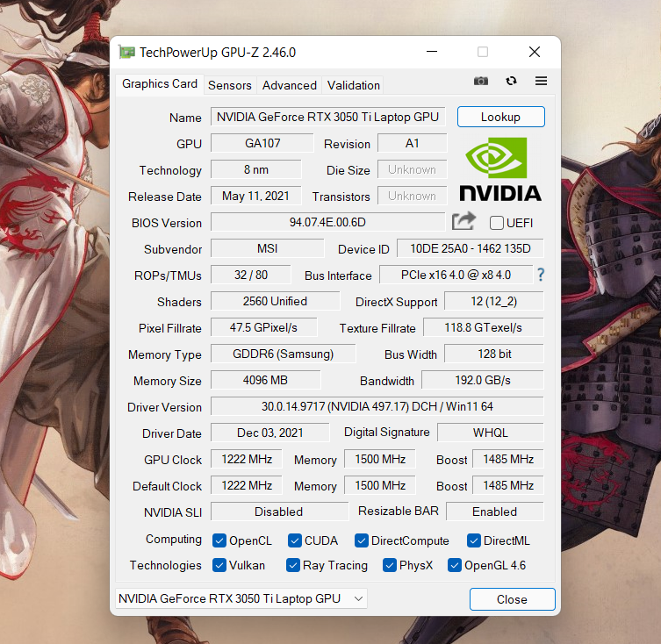Click the Bus Interface PCIe x16 4.0 field
Screen dimensions: 661x644
pyautogui.click(x=456, y=275)
